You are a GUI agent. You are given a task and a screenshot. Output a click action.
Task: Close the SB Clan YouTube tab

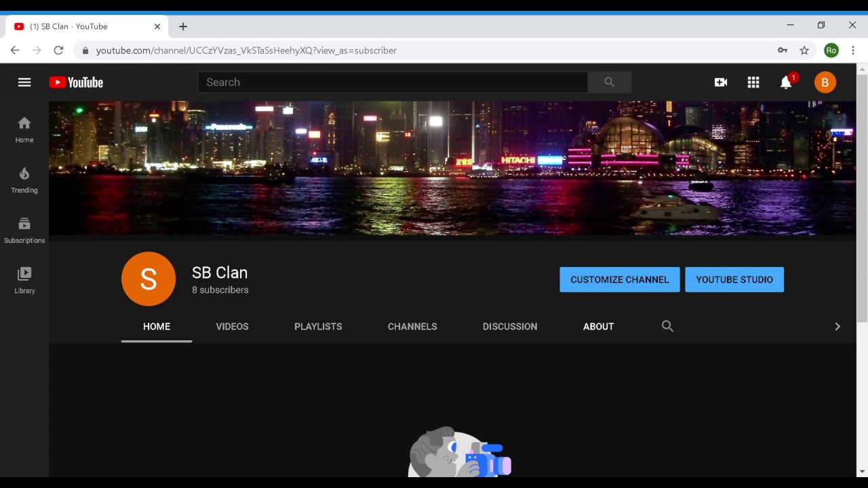(x=157, y=26)
